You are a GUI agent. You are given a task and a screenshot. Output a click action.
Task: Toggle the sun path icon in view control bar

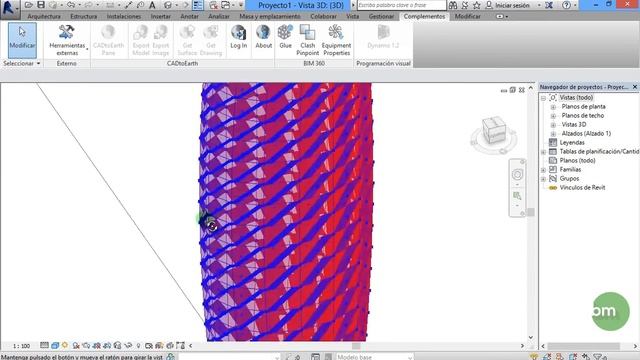click(x=65, y=346)
